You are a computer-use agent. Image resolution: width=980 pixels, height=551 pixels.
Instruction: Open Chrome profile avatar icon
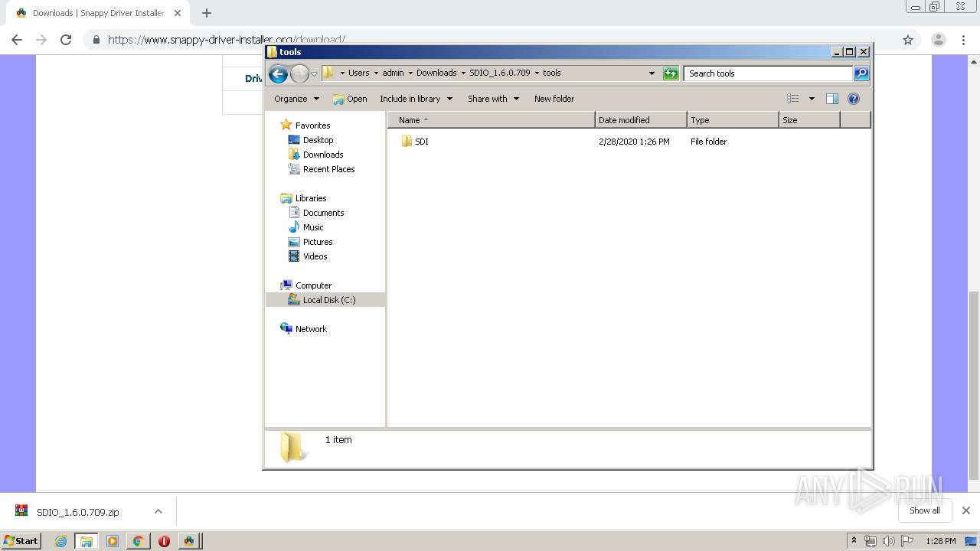tap(939, 40)
